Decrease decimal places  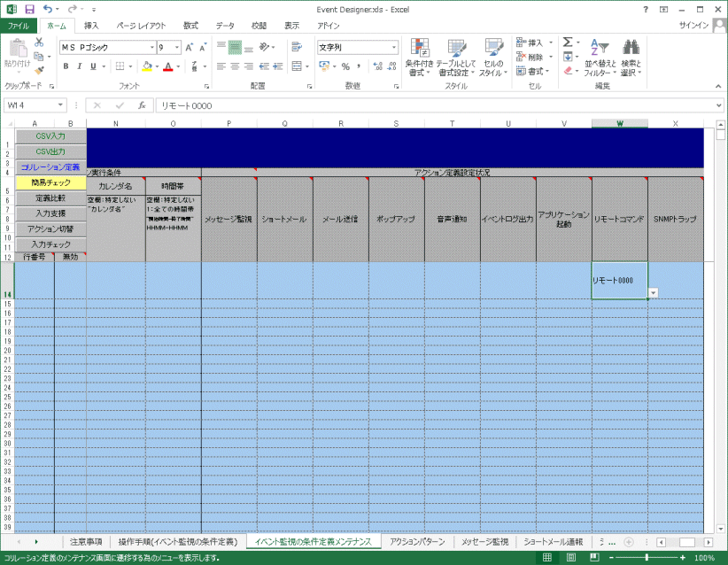(392, 66)
